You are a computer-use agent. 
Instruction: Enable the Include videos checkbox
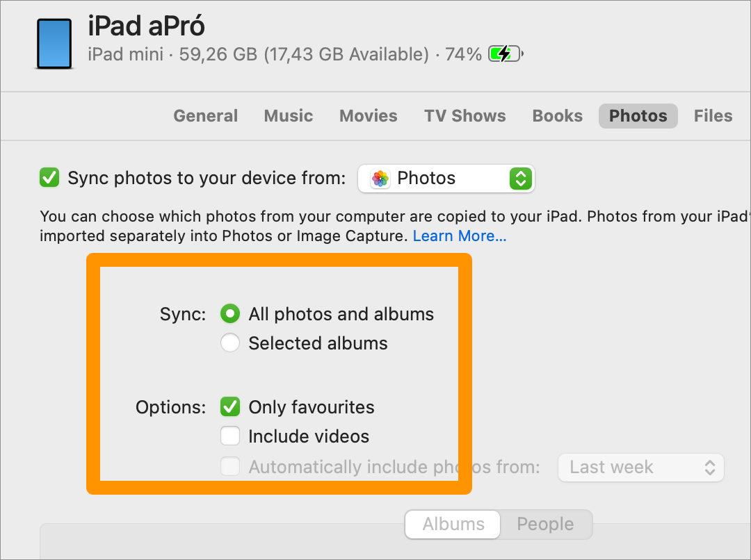[x=230, y=436]
